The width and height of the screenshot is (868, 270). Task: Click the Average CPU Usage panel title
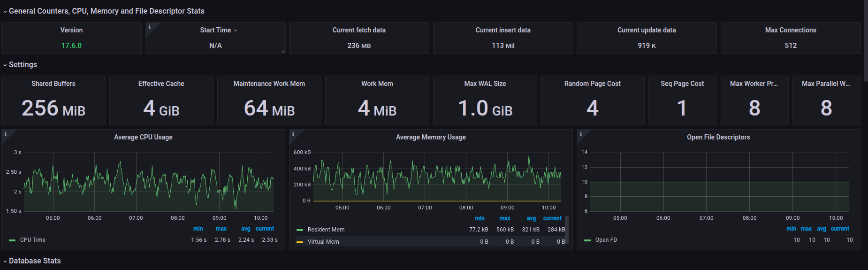[143, 137]
